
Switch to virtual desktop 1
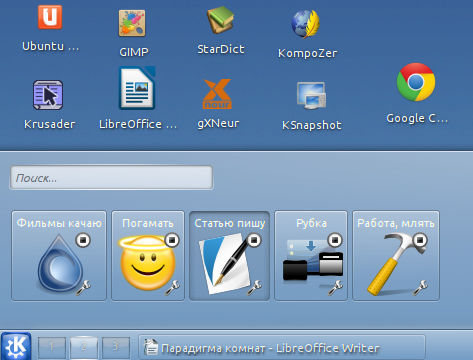tap(51, 347)
